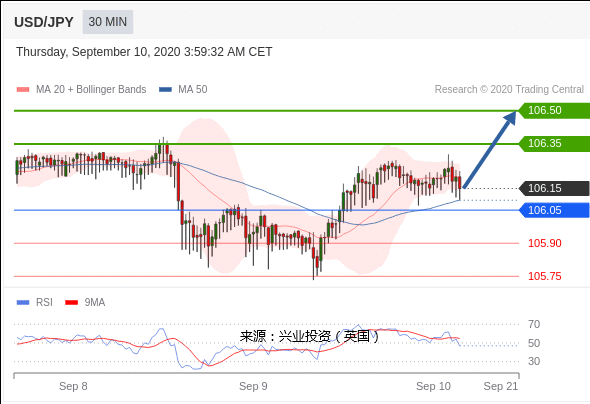Click the RSI 50 level label
Screen dimensions: 590x404
pos(534,343)
